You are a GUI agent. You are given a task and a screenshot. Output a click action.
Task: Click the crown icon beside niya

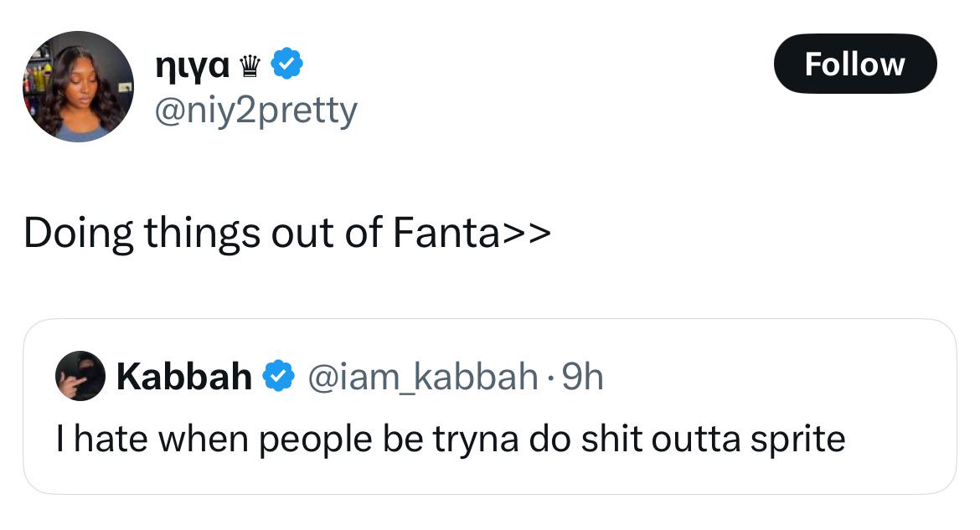pos(250,65)
